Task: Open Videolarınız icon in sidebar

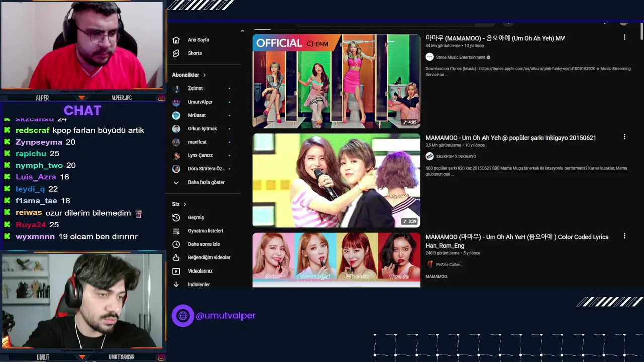Action: point(176,271)
